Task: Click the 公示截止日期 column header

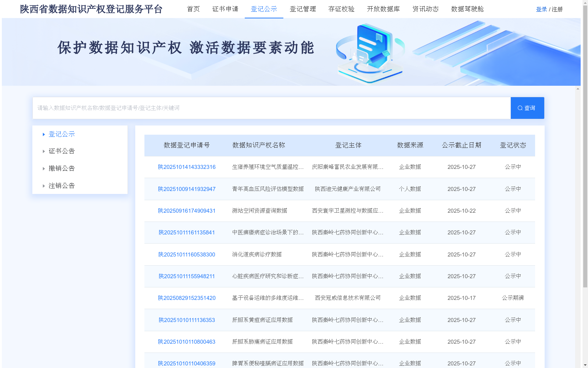Action: click(462, 145)
